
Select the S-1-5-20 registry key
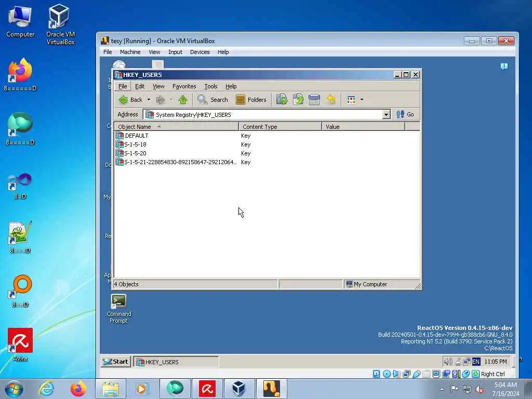pyautogui.click(x=131, y=153)
